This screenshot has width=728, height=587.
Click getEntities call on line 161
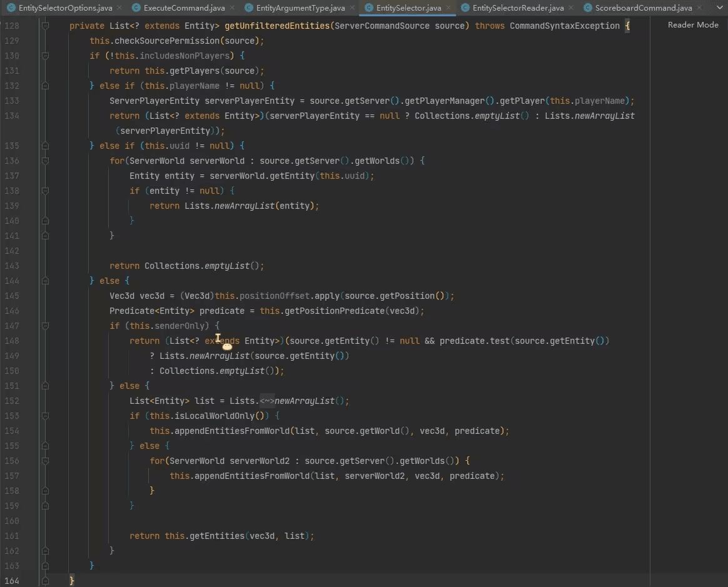217,536
